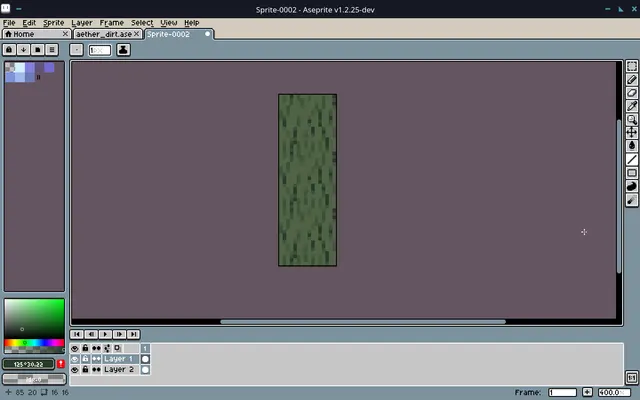The image size is (640, 400).
Task: Hide Layer 2 with eye icon
Action: coord(75,369)
